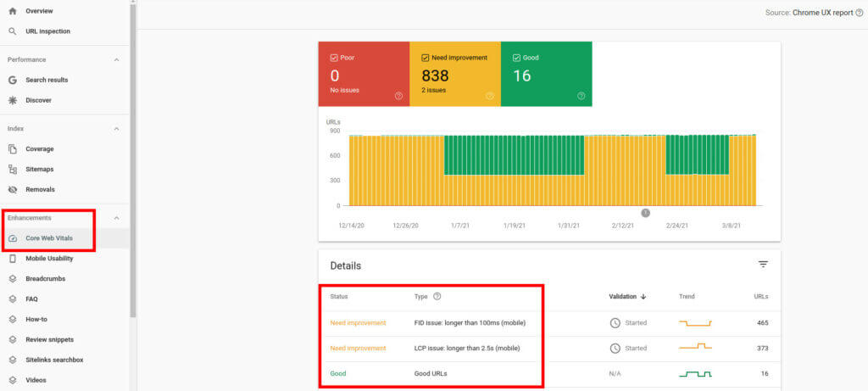The image size is (868, 391).
Task: Click the chart annotation marker near 2/12/21
Action: pos(645,213)
